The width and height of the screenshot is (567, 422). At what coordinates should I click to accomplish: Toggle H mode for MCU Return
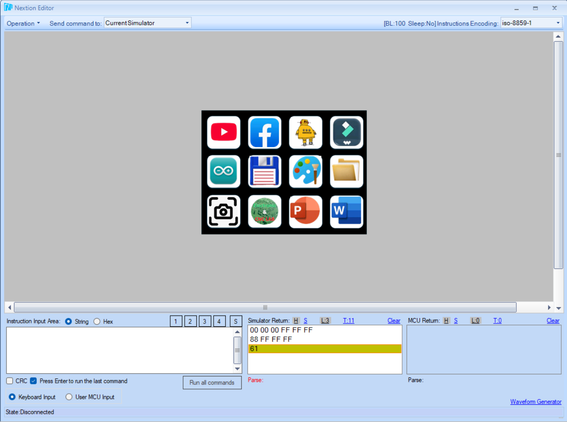pyautogui.click(x=446, y=321)
